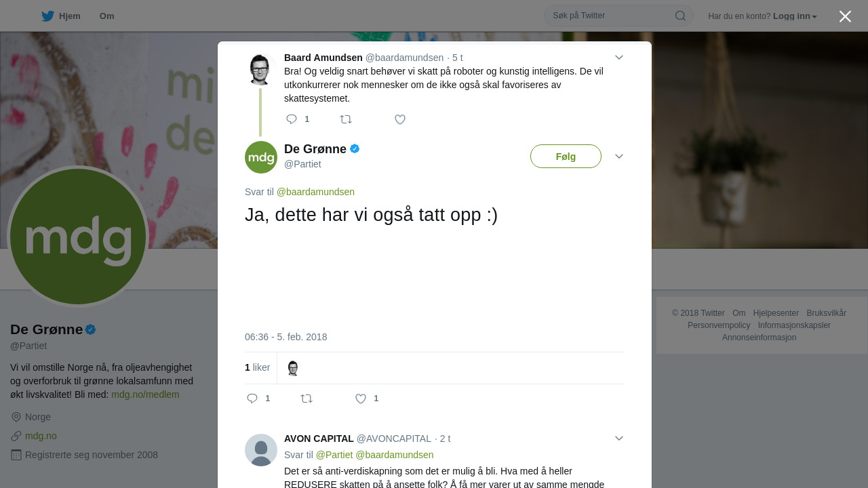Open more options chevron beside Følg button

click(619, 157)
